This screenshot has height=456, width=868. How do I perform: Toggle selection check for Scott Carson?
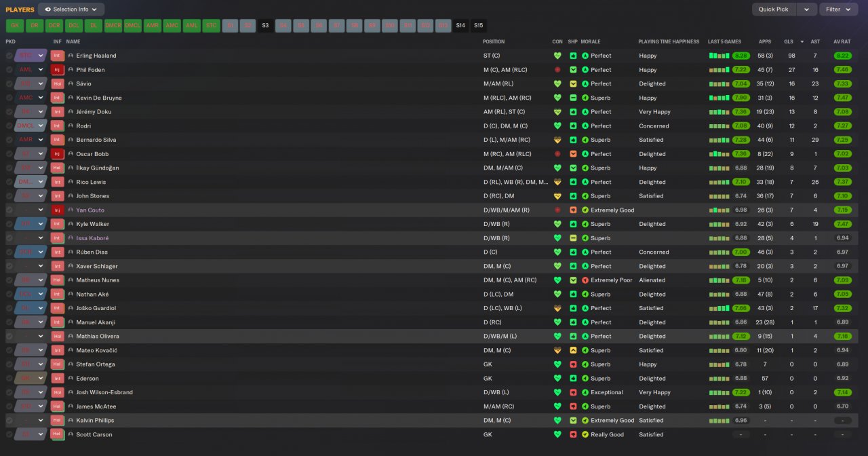point(9,434)
